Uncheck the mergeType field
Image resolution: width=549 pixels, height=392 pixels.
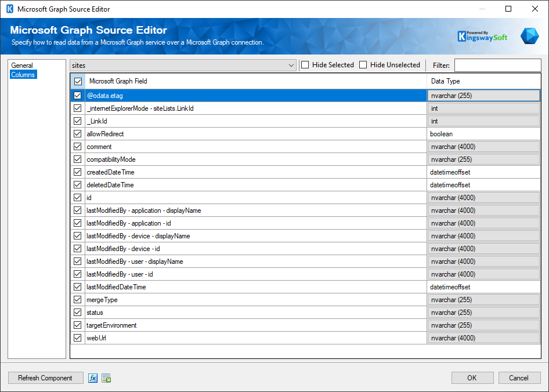pos(77,299)
